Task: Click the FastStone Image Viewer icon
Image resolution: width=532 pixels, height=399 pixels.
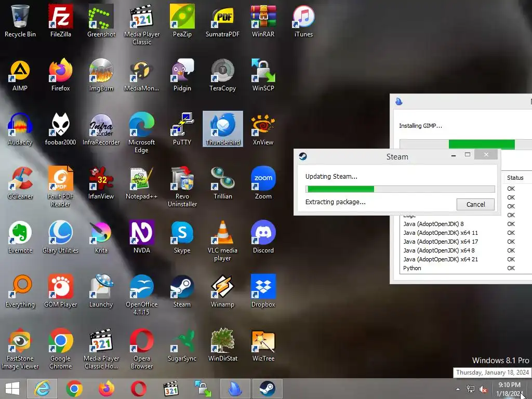Action: click(20, 349)
